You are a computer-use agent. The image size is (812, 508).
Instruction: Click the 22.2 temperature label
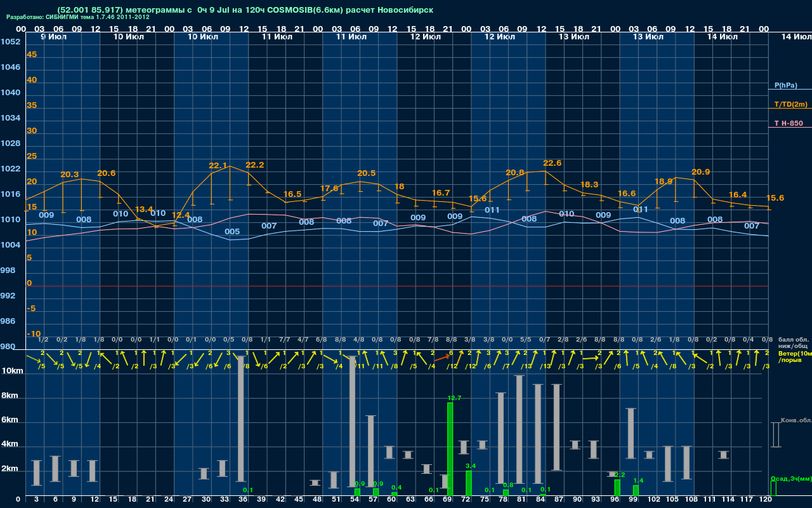coord(255,165)
